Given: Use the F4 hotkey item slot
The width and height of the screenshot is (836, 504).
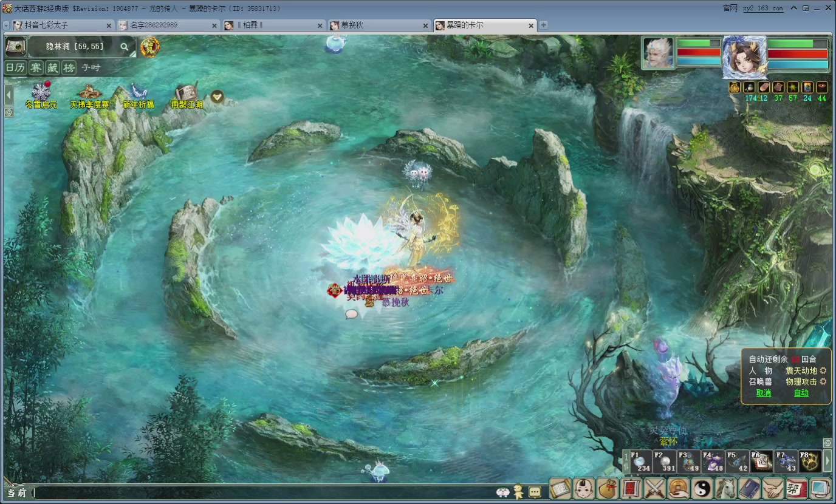Looking at the screenshot, I should [713, 461].
